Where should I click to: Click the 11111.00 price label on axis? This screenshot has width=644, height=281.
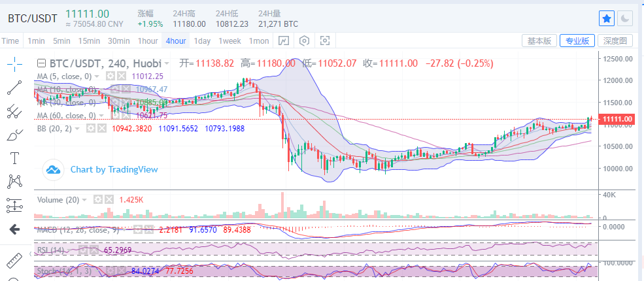[x=617, y=119]
